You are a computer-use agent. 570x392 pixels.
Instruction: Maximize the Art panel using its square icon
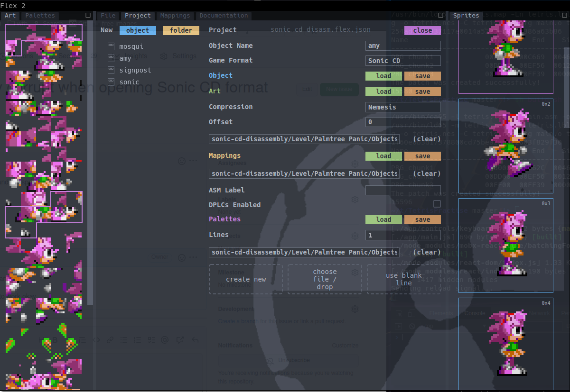coord(88,16)
